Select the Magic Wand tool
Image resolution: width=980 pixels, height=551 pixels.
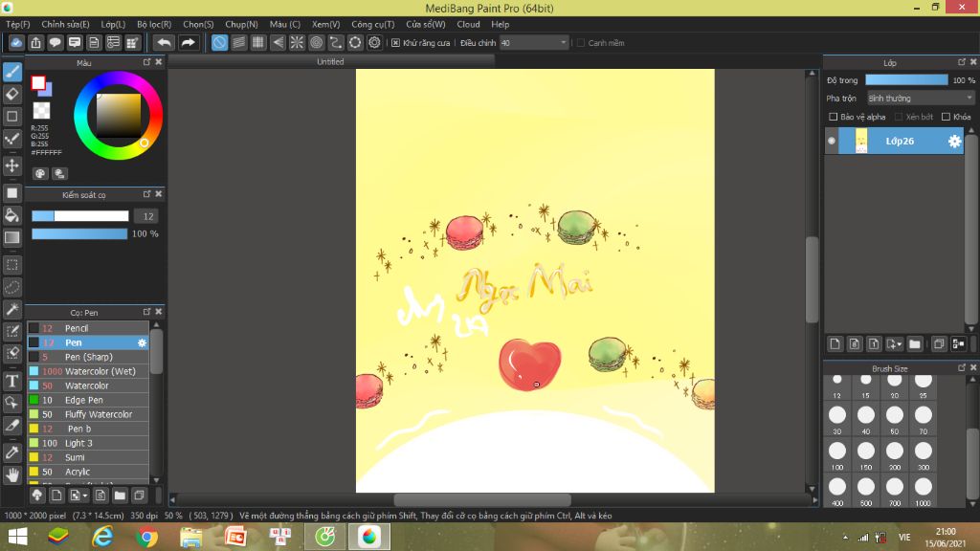11,309
